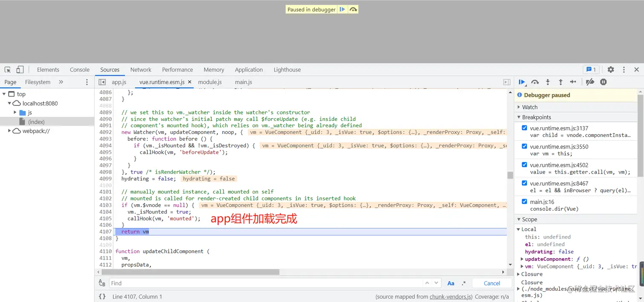This screenshot has width=644, height=302.
Task: Show more navigator tabs chevron
Action: (x=61, y=82)
